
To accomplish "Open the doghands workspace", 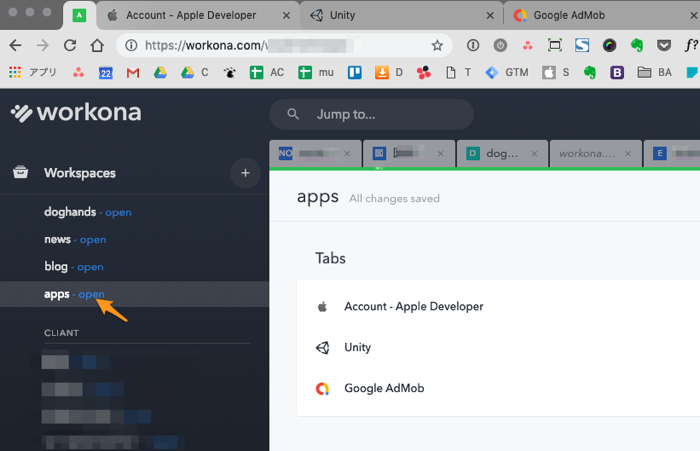I will 70,212.
